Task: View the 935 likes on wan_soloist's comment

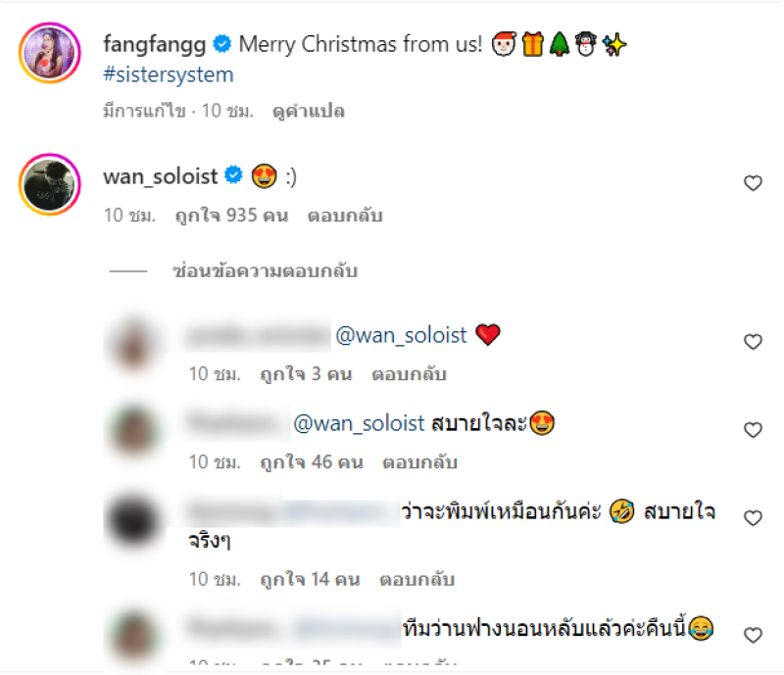Action: 231,216
